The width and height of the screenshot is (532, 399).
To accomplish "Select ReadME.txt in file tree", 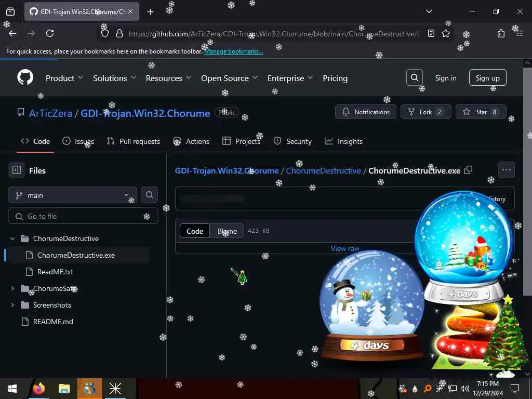I will (55, 272).
